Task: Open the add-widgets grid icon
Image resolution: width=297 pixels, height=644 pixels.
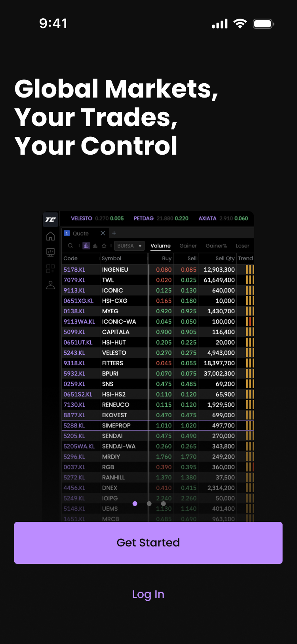Action: pos(50,269)
